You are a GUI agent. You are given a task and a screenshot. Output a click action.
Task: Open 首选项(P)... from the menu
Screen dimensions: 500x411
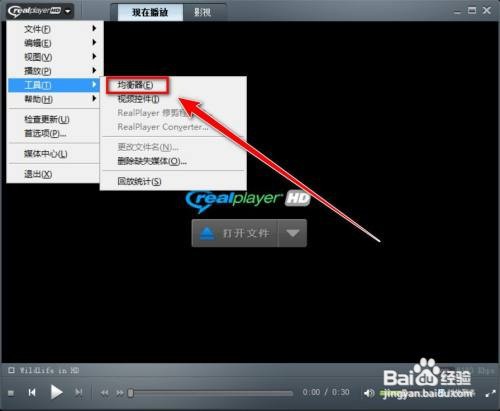[x=54, y=133]
